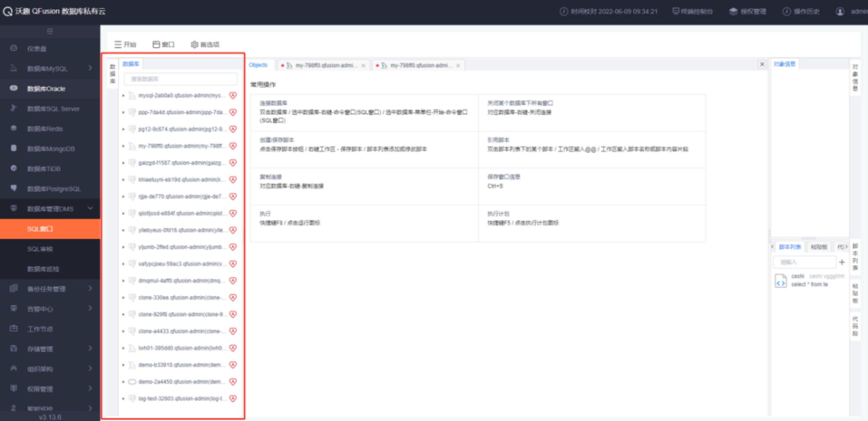Viewport: 868px width, 421px height.
Task: Click the admin user avatar icon
Action: point(840,12)
